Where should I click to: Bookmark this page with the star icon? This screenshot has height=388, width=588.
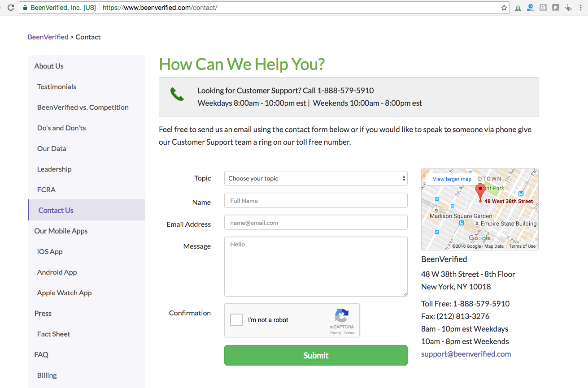pos(504,8)
